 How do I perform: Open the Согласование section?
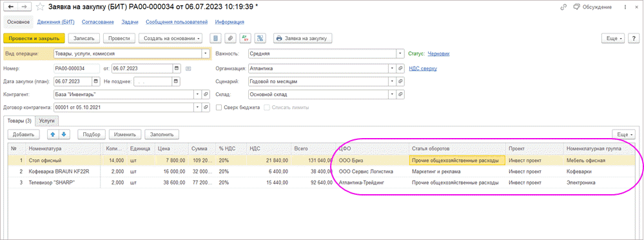[x=98, y=22]
